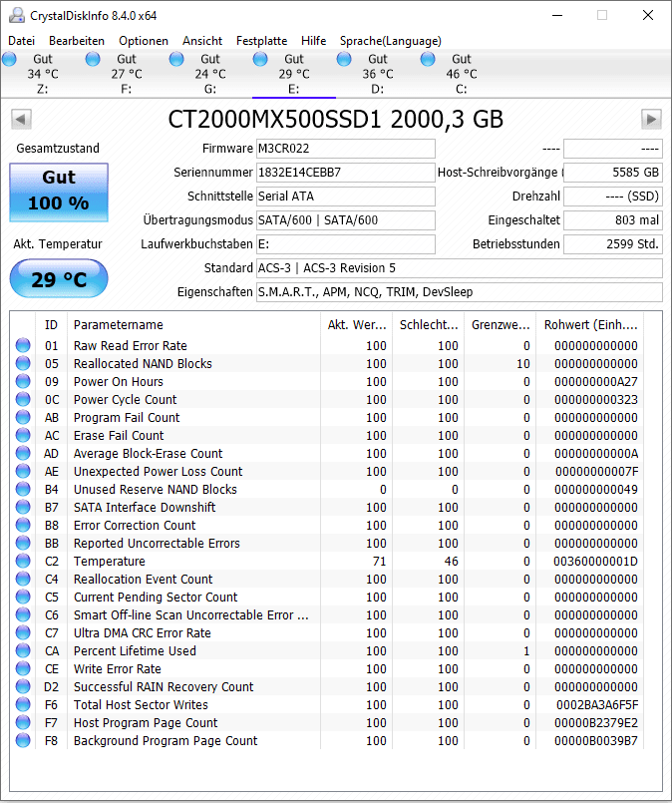Screen dimensions: 672x803
Task: Click status orb for Unexpected Power Loss Count
Action: click(23, 471)
